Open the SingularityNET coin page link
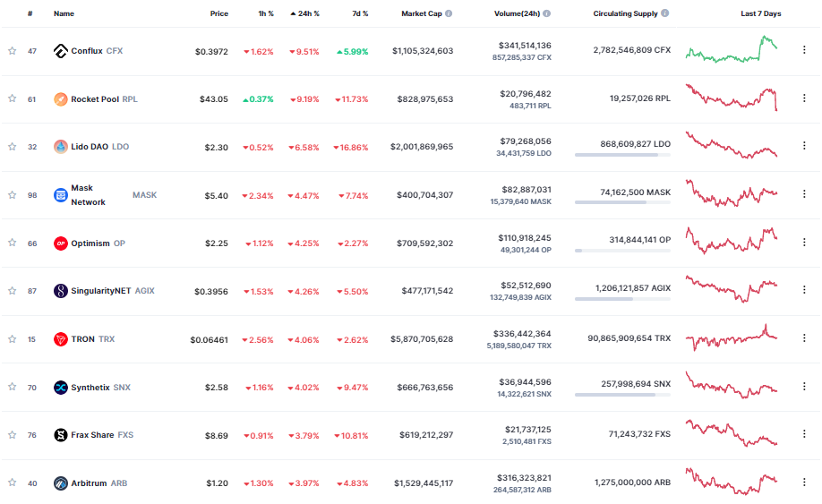Image resolution: width=822 pixels, height=504 pixels. (101, 291)
